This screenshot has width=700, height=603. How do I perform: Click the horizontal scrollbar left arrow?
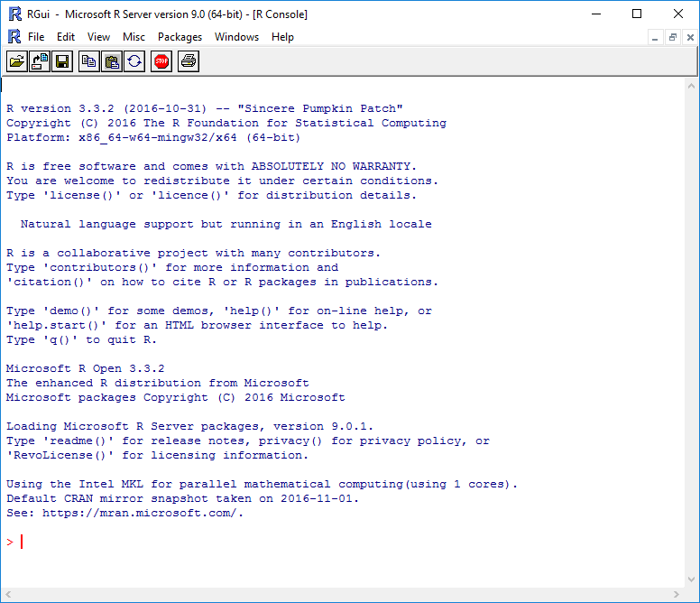pos(8,595)
